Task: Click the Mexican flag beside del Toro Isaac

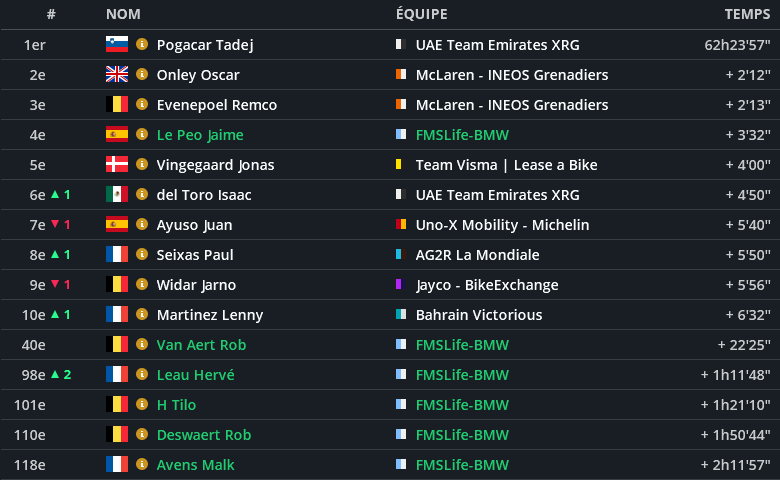Action: (117, 195)
